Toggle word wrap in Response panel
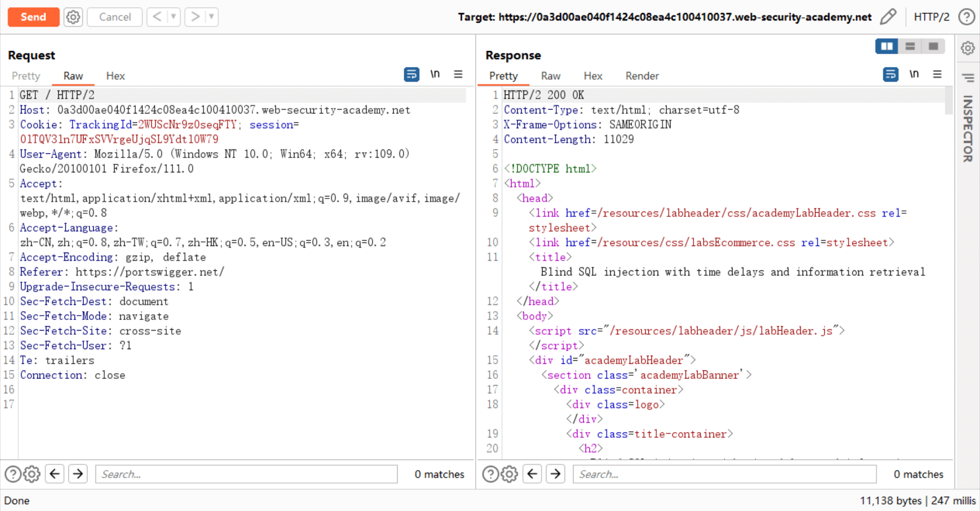Viewport: 980px width, 511px height. coord(890,74)
